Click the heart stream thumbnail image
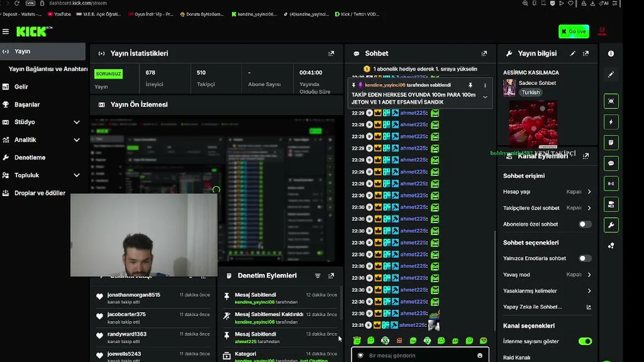 (533, 124)
